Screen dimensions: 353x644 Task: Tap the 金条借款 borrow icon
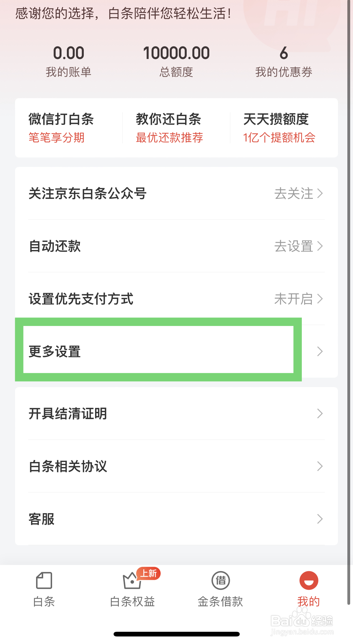[x=221, y=580]
